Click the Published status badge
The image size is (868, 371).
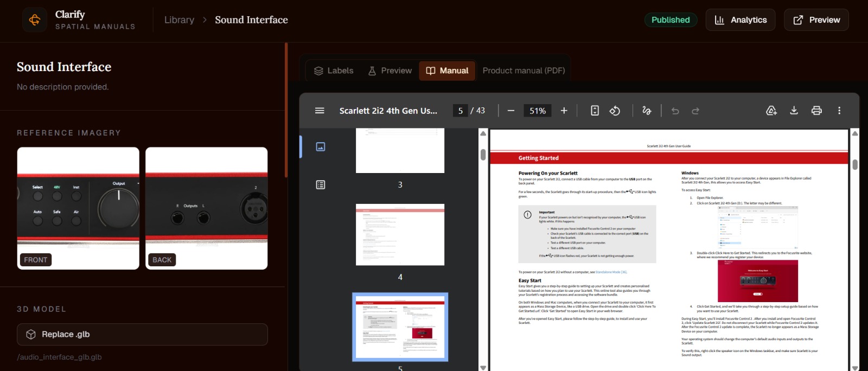671,20
